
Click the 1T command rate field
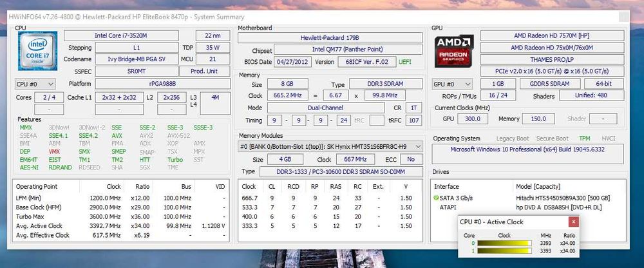(413, 108)
